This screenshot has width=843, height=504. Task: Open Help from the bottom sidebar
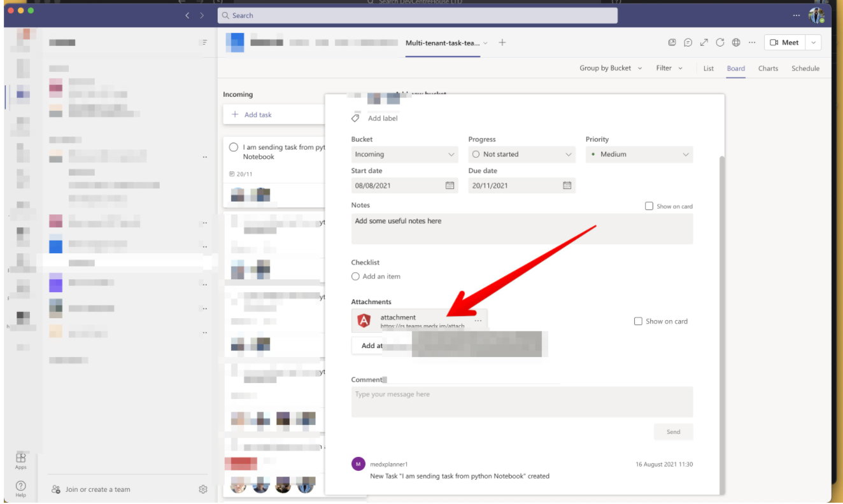[21, 486]
